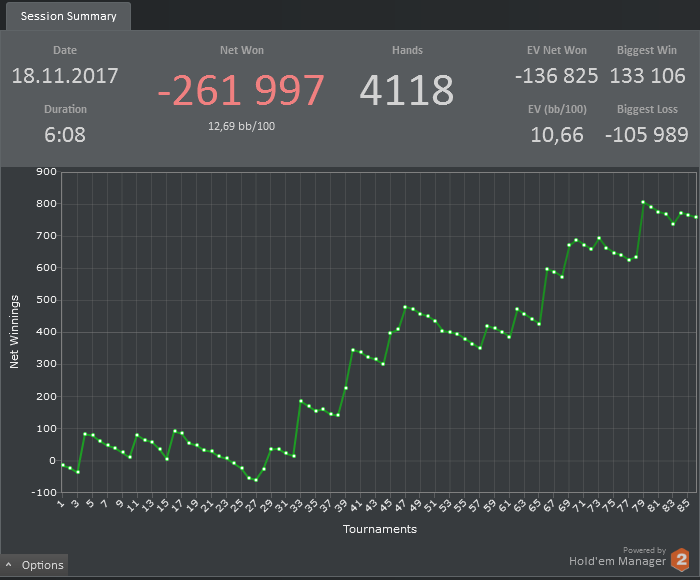Click the EV bb/100 value 10,66
Viewport: 700px width, 580px height.
557,135
